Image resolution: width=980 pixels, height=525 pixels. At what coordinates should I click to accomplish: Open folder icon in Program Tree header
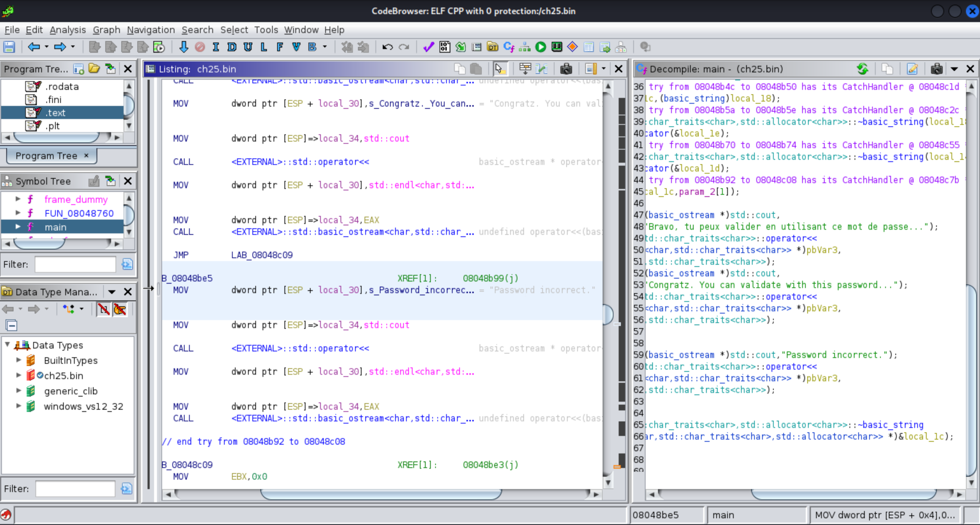(94, 69)
